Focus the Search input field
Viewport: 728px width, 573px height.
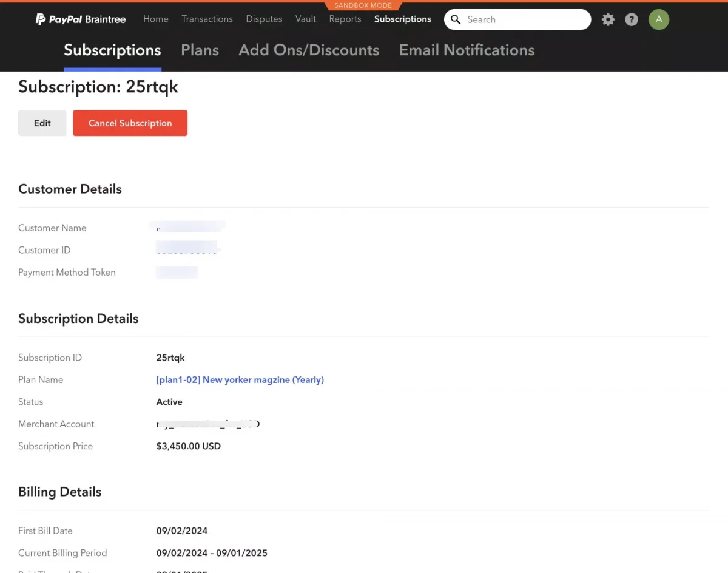coord(525,19)
